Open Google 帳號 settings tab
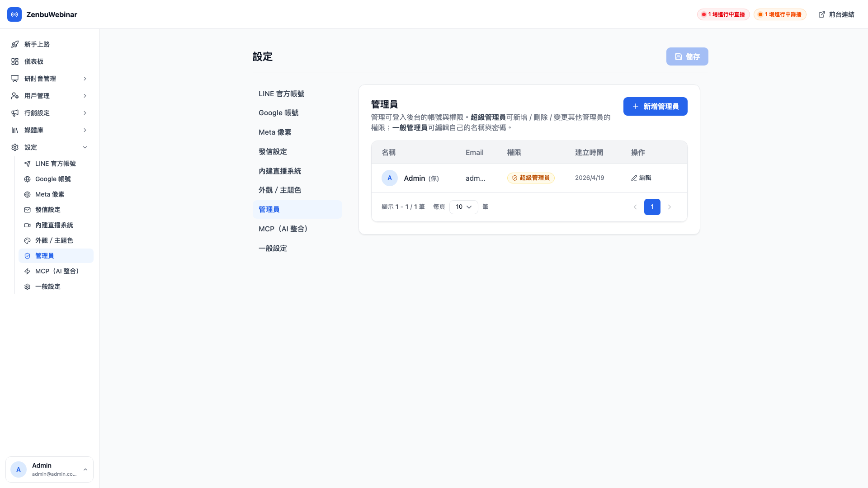This screenshot has height=488, width=868. (x=297, y=113)
